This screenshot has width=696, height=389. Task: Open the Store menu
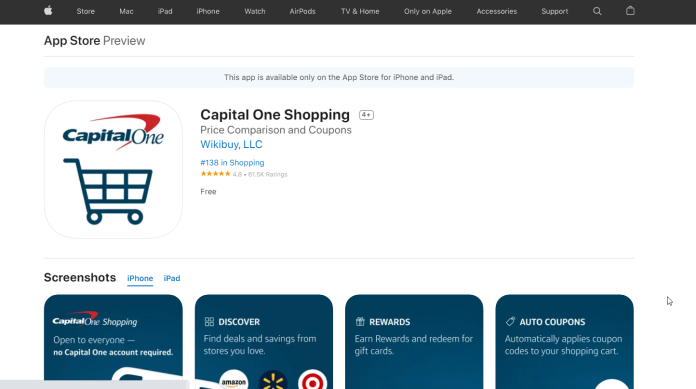click(x=86, y=12)
